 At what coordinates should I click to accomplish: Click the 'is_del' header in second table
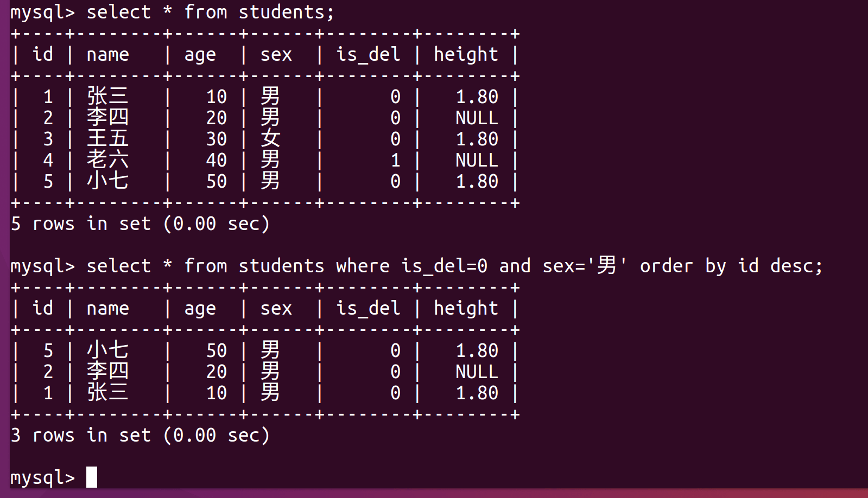pos(369,308)
